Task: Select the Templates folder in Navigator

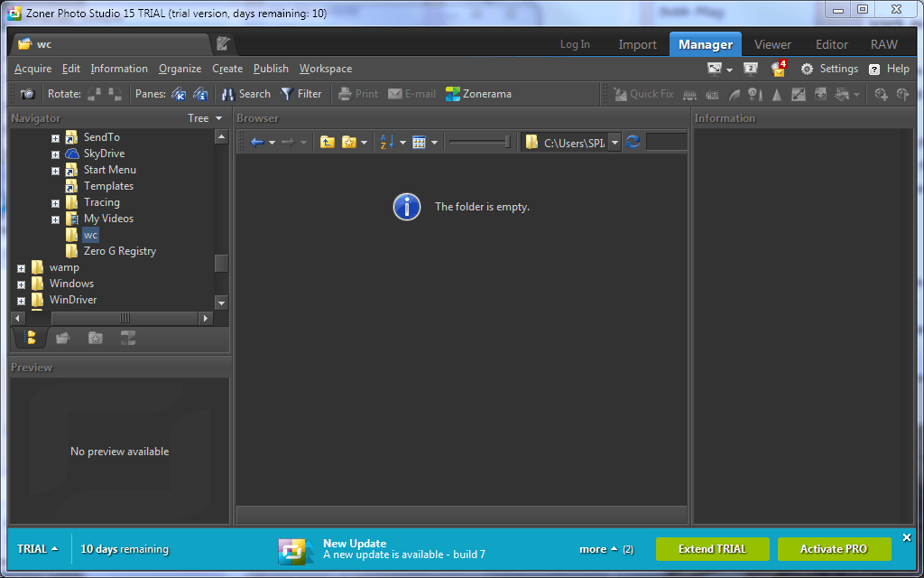Action: point(108,186)
